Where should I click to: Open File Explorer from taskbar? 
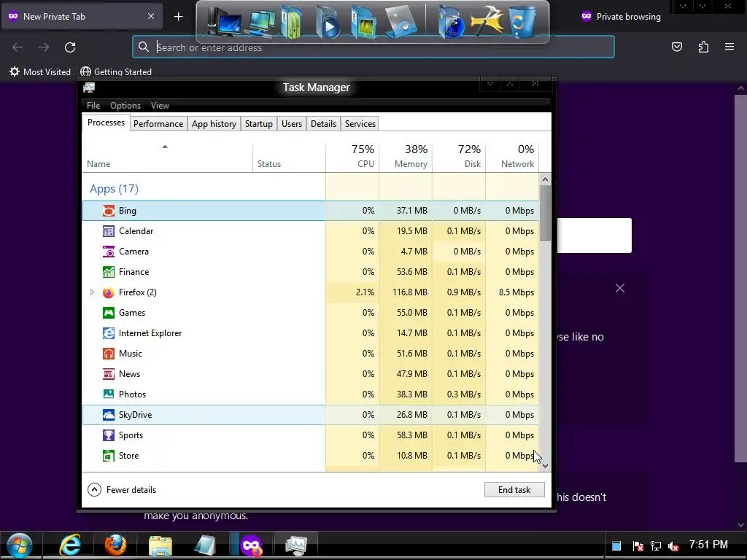tap(160, 545)
